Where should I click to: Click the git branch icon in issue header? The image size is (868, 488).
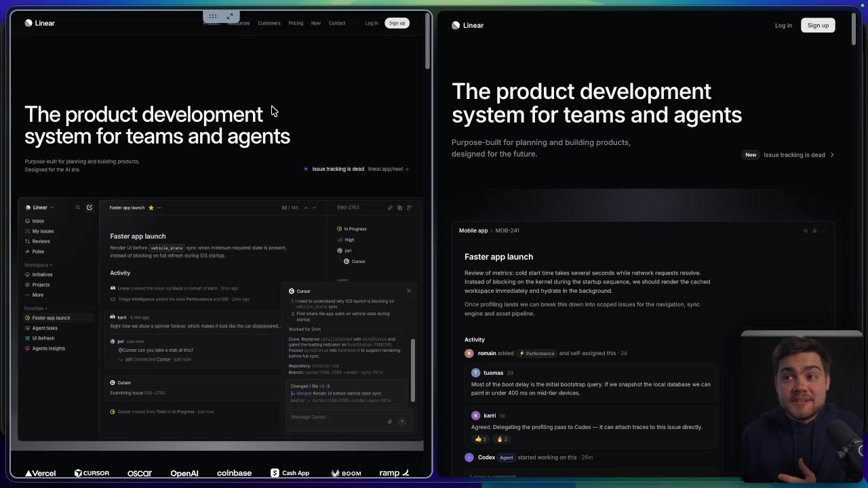click(409, 207)
